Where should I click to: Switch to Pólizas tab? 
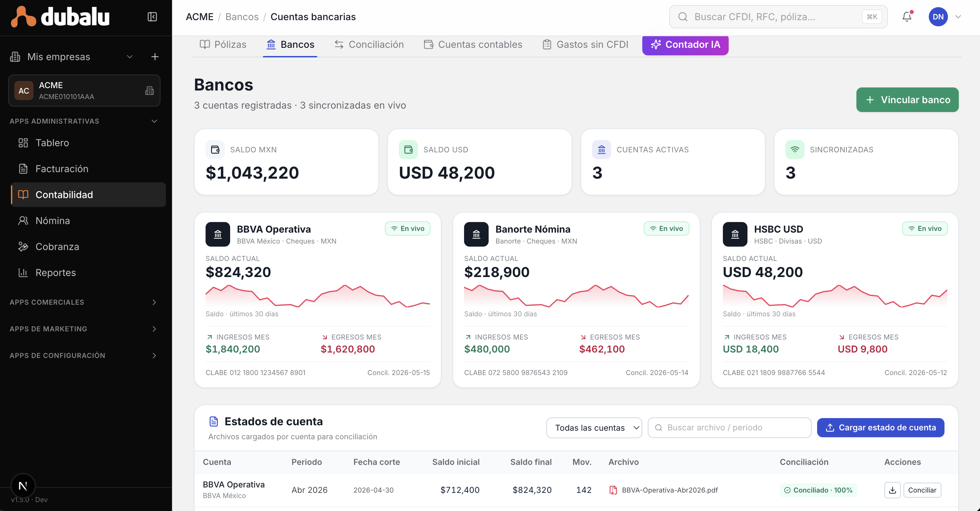pyautogui.click(x=223, y=44)
